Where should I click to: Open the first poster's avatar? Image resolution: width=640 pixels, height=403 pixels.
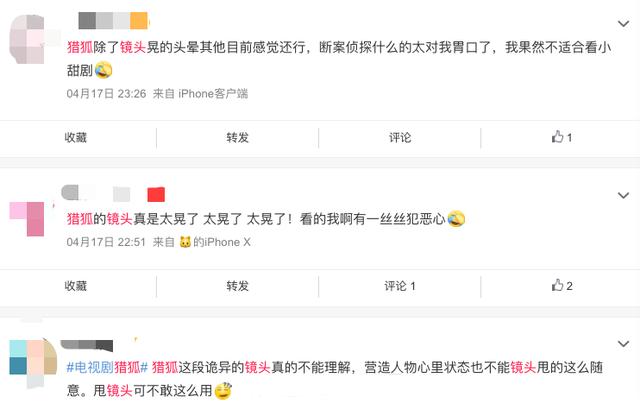click(27, 39)
